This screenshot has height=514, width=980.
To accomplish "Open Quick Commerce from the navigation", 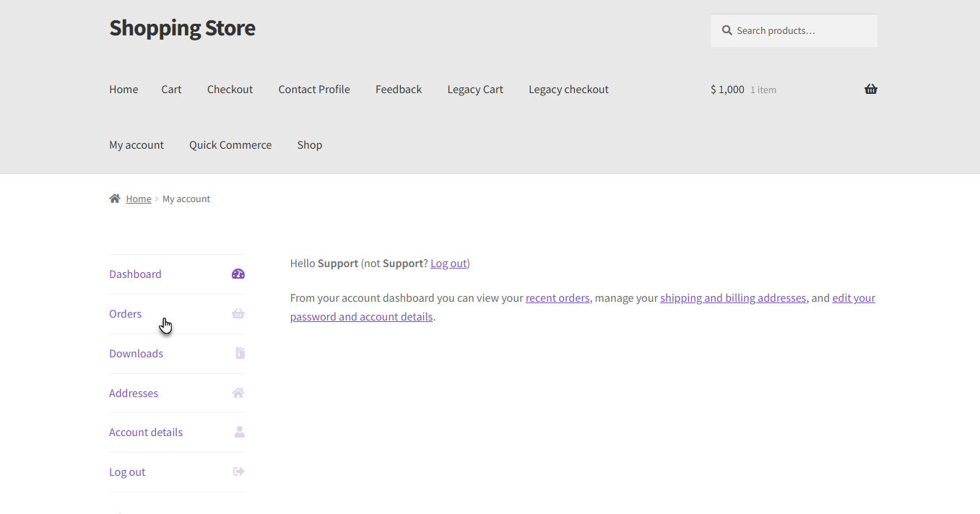I will tap(230, 145).
